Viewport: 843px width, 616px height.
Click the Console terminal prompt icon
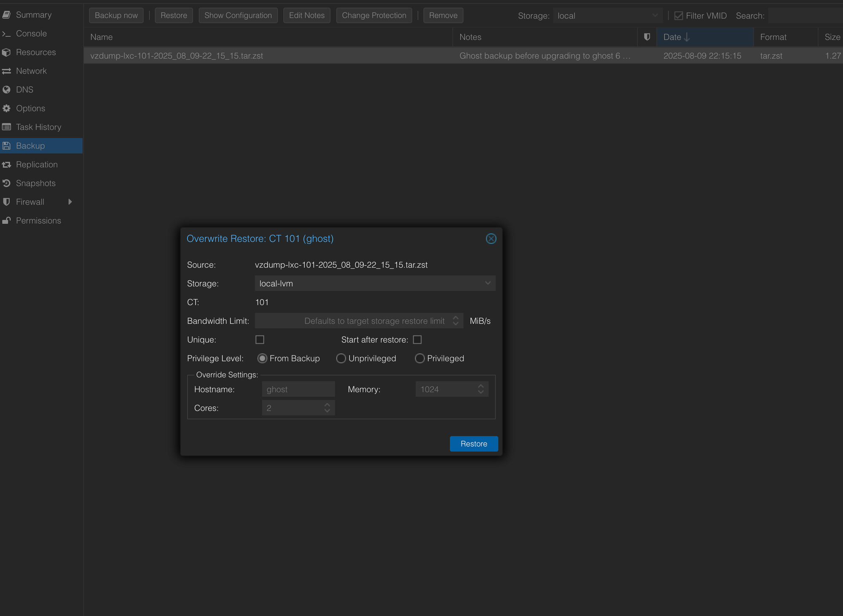coord(6,34)
